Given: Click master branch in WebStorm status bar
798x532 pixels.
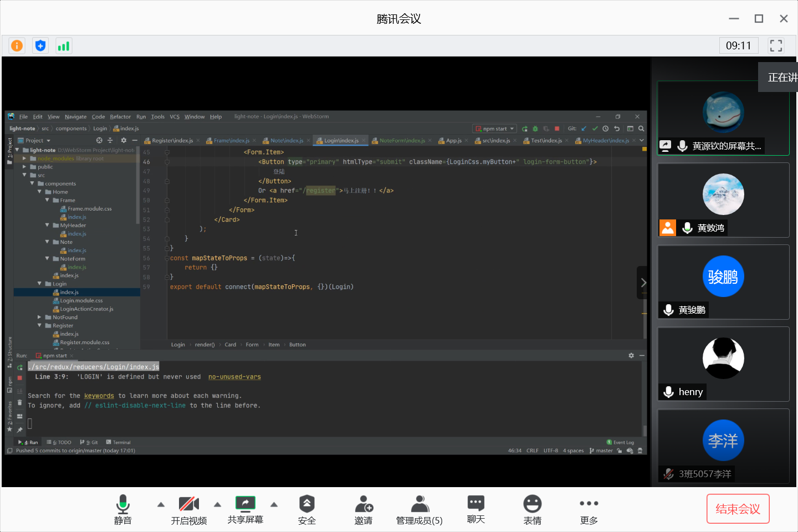Looking at the screenshot, I should click(601, 451).
